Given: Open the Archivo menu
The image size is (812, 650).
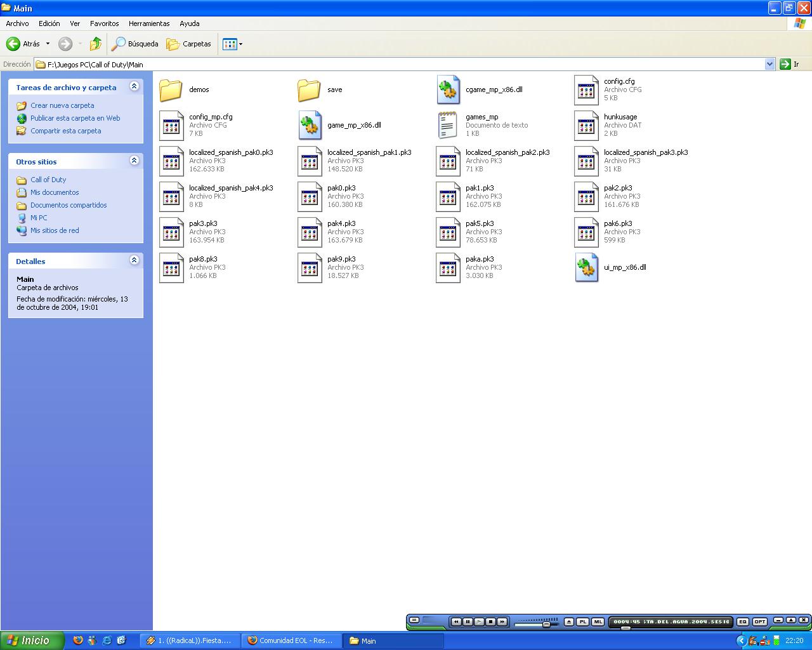Looking at the screenshot, I should click(x=17, y=23).
